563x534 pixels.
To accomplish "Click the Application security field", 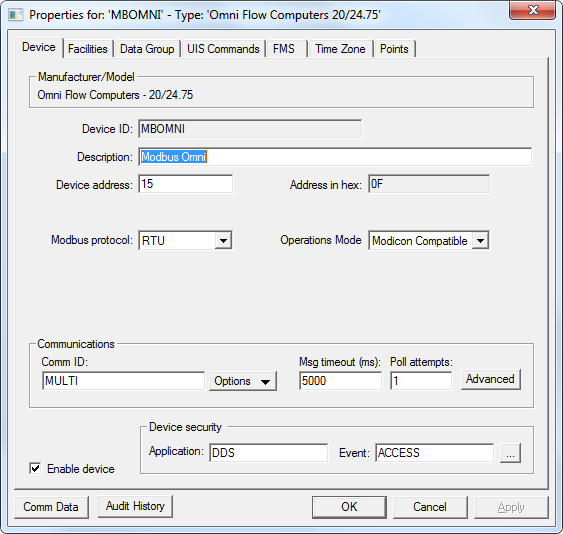I will pos(269,453).
